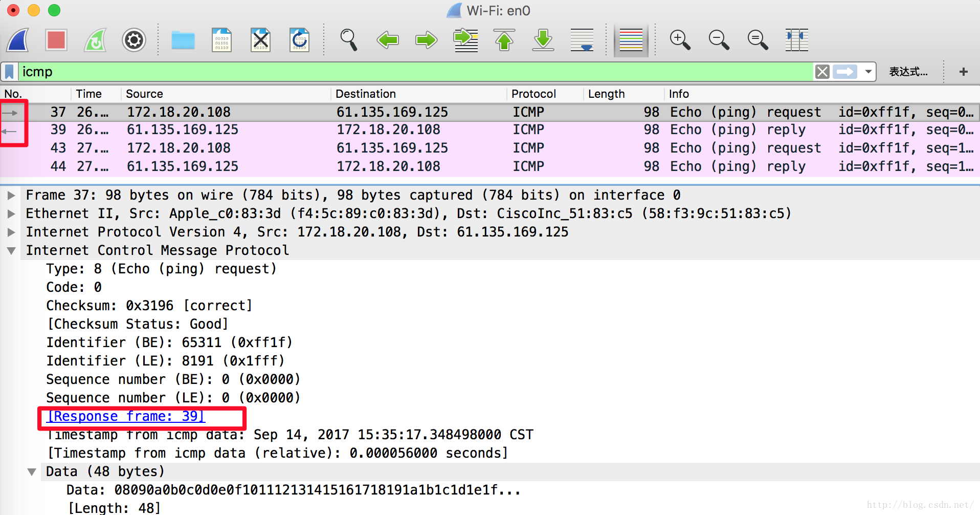Select Sequence number (BE) field

[x=173, y=379]
